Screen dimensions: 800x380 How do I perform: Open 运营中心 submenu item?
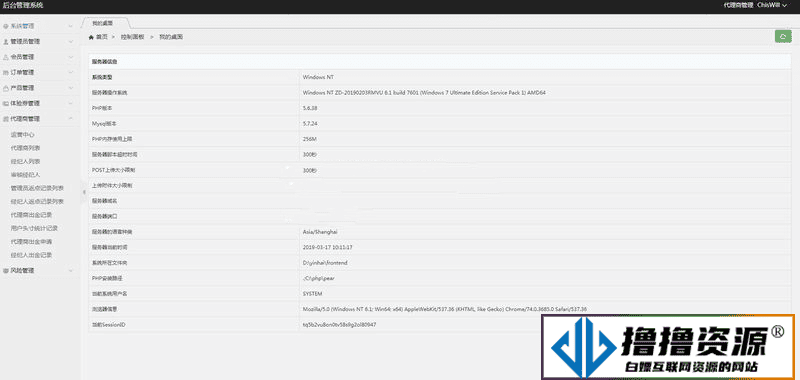coord(22,135)
